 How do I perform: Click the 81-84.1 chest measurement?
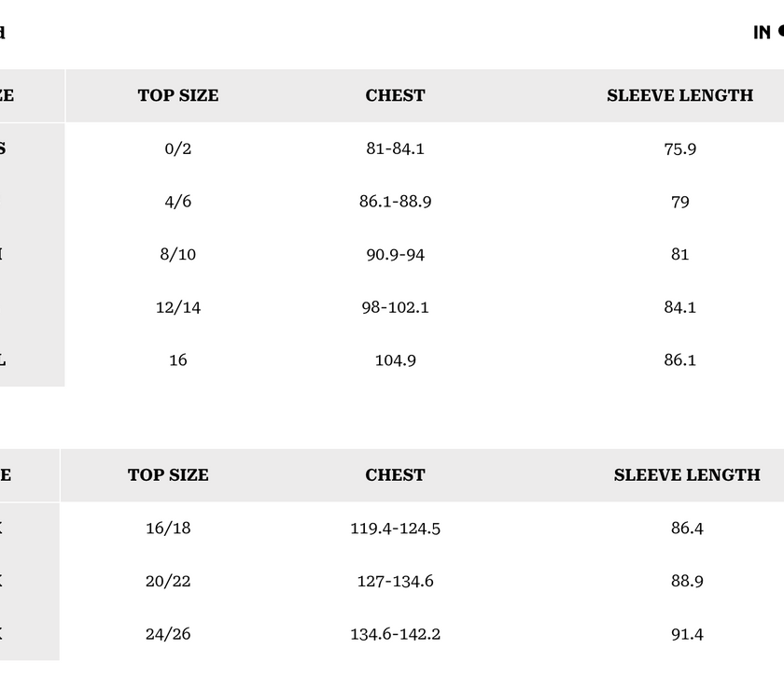tap(395, 148)
